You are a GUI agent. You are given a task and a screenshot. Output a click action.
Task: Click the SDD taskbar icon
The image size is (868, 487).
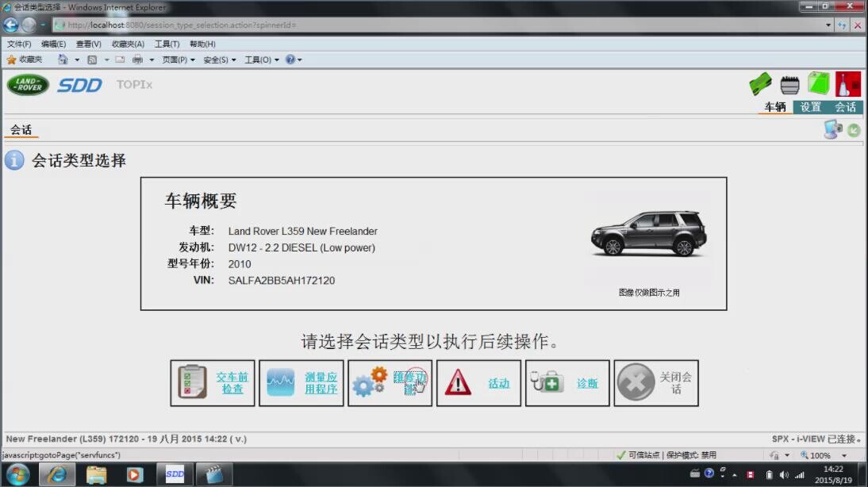tap(175, 474)
